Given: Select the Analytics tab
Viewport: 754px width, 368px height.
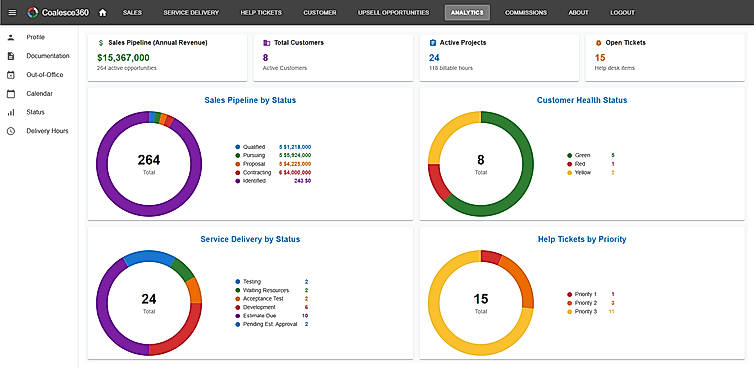Looking at the screenshot, I should click(467, 13).
